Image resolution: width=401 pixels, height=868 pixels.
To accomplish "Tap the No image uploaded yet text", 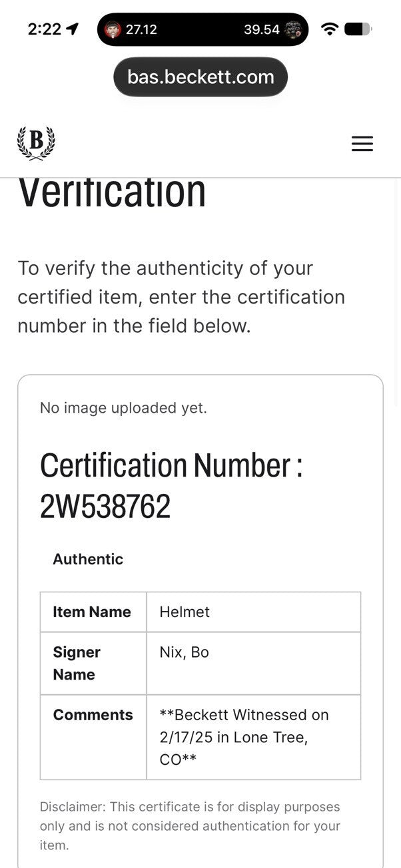I will pos(123,408).
